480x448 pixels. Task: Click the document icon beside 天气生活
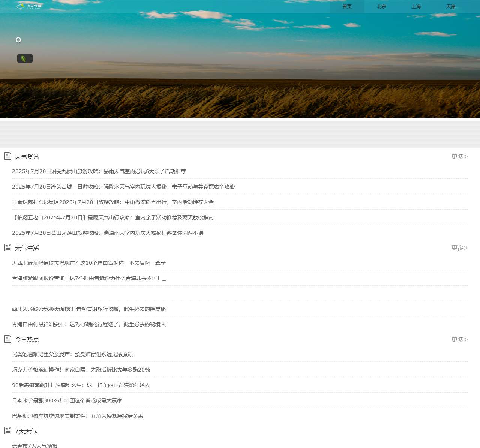click(8, 247)
